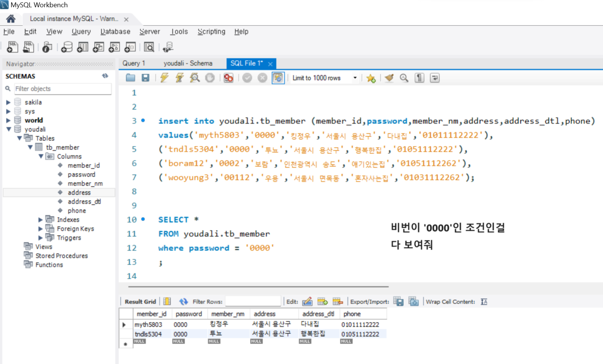Stop the running query icon
The width and height of the screenshot is (603, 364).
pos(210,78)
